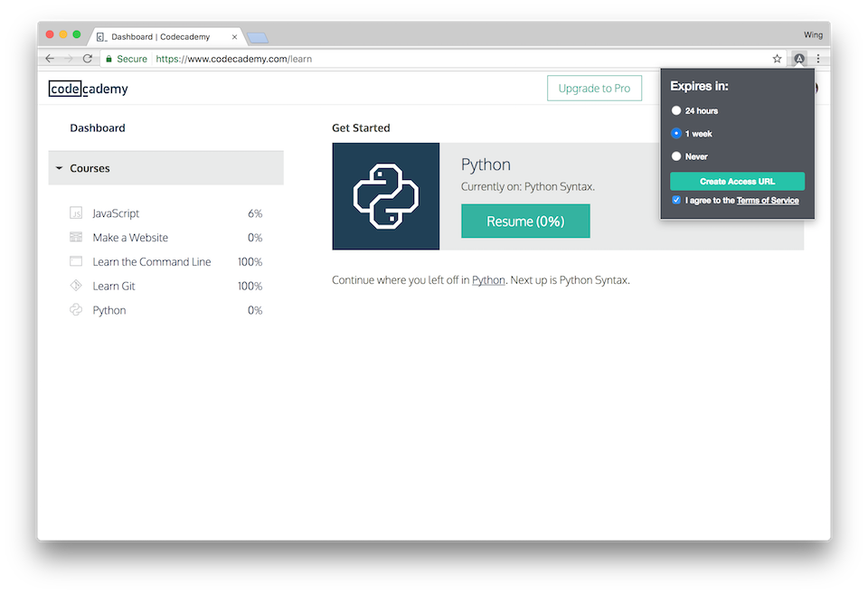Open Chrome three-dot menu
This screenshot has height=594, width=868.
[818, 59]
